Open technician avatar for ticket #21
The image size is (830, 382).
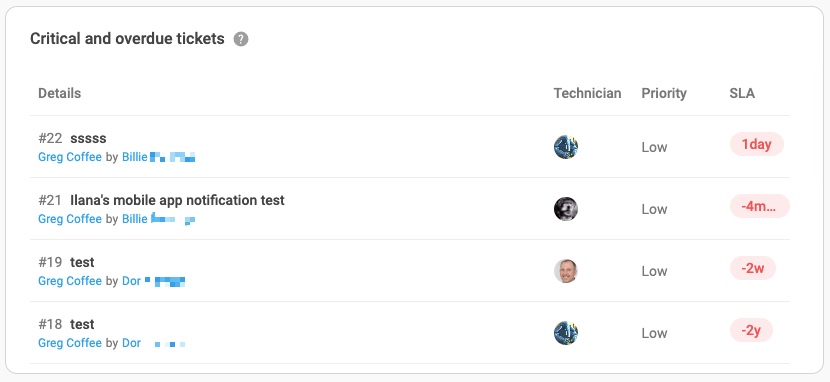coord(566,209)
